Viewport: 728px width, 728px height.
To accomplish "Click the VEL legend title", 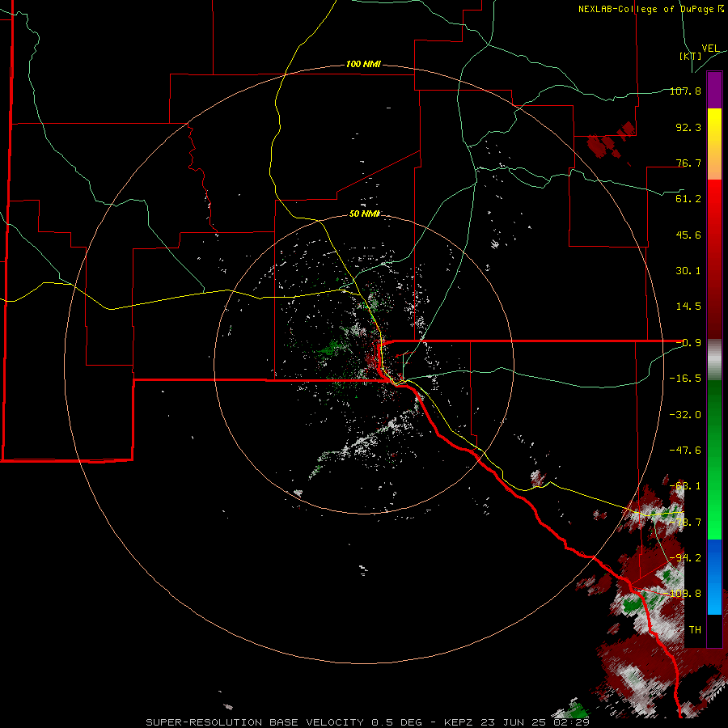I will click(x=710, y=49).
